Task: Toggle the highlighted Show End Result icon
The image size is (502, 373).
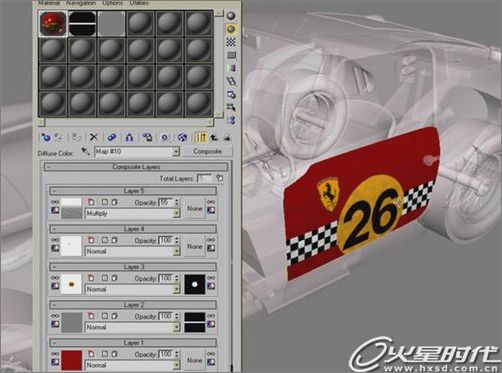Action: (201, 137)
